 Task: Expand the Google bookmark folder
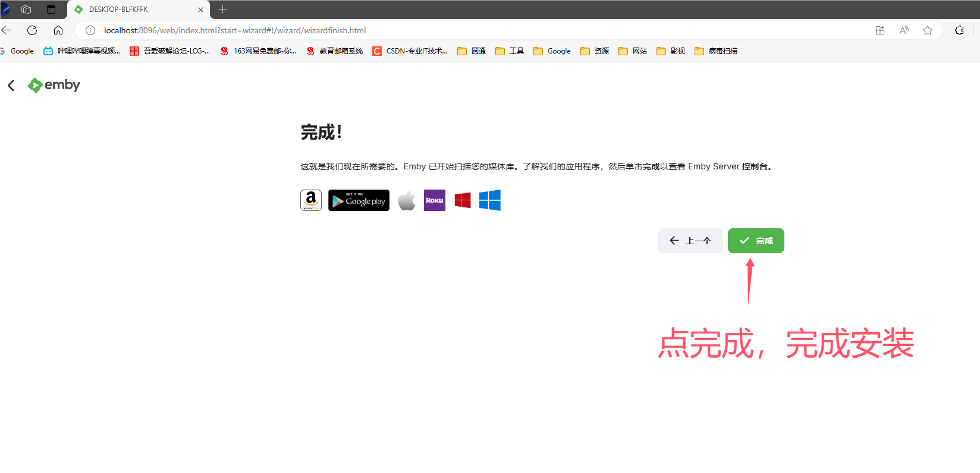point(552,51)
